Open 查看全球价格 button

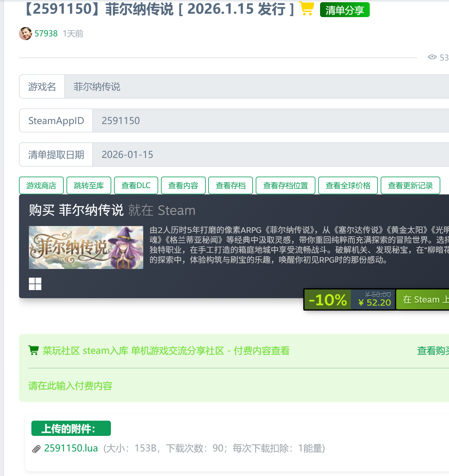click(348, 186)
